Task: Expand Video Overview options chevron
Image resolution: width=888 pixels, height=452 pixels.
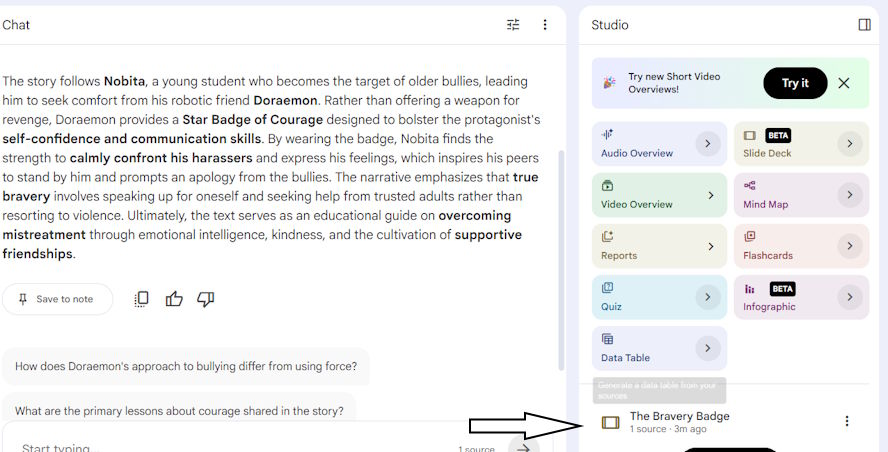Action: 710,195
